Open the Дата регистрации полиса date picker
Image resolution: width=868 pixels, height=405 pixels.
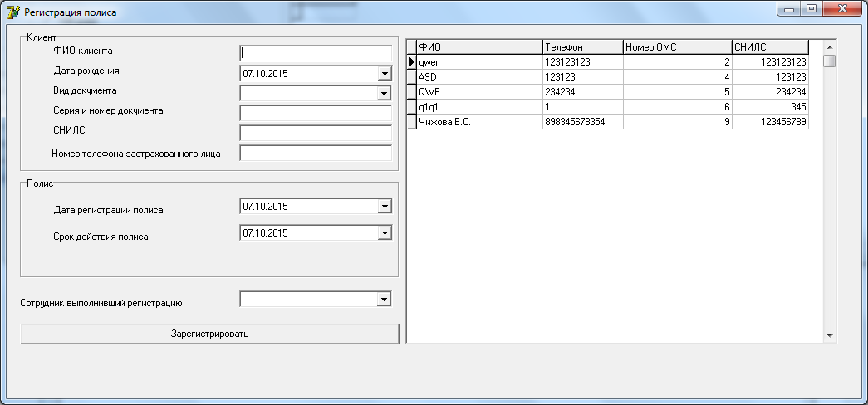pyautogui.click(x=384, y=207)
